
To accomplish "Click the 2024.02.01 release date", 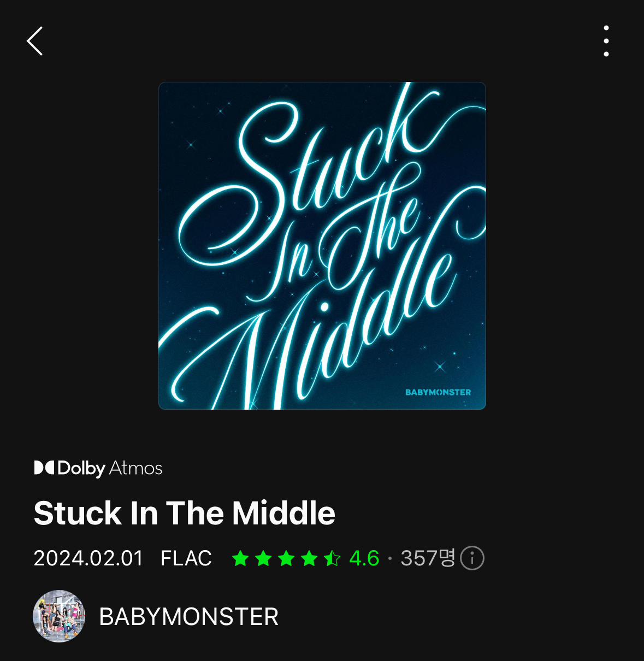I will coord(88,558).
